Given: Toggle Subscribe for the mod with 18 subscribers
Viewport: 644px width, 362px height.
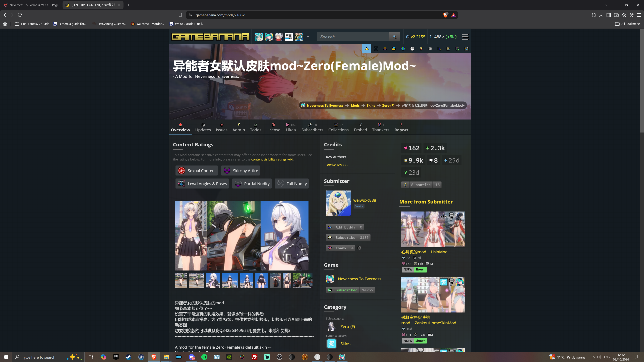Looking at the screenshot, I should click(x=421, y=185).
